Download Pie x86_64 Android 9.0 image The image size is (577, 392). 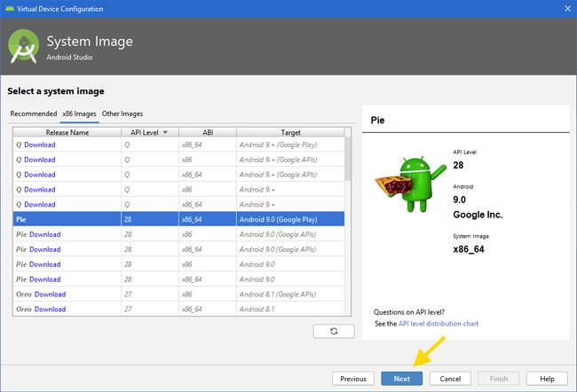click(45, 279)
